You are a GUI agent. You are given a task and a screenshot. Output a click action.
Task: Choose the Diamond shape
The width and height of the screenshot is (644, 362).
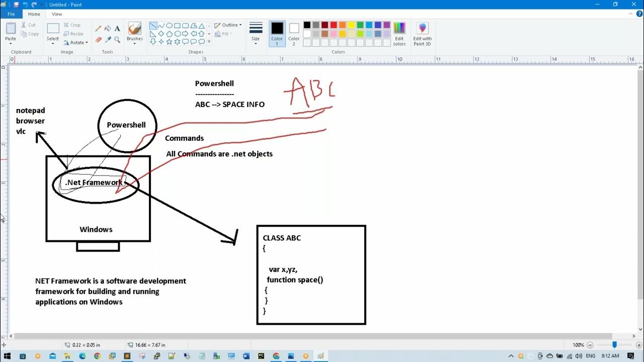pyautogui.click(x=161, y=34)
